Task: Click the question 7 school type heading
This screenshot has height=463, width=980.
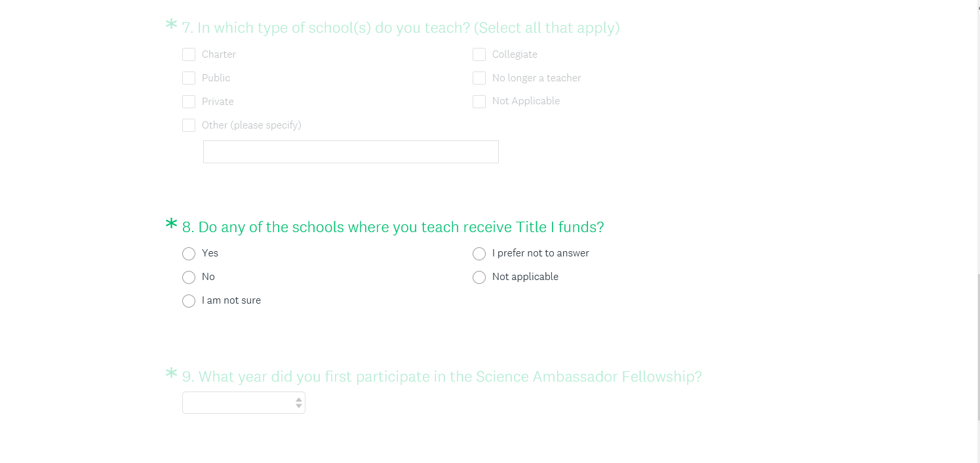Action: pyautogui.click(x=401, y=28)
